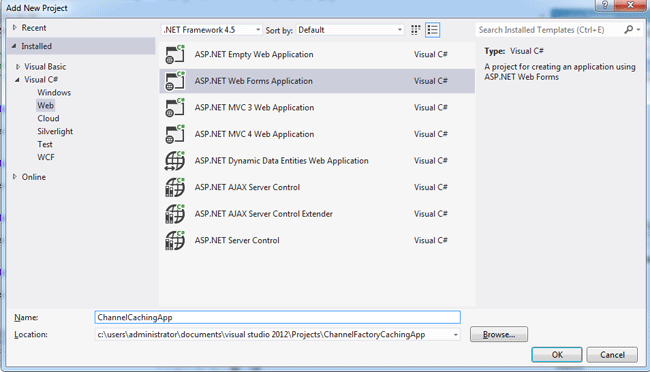650x372 pixels.
Task: Collapse the Visual C# node
Action: point(17,80)
